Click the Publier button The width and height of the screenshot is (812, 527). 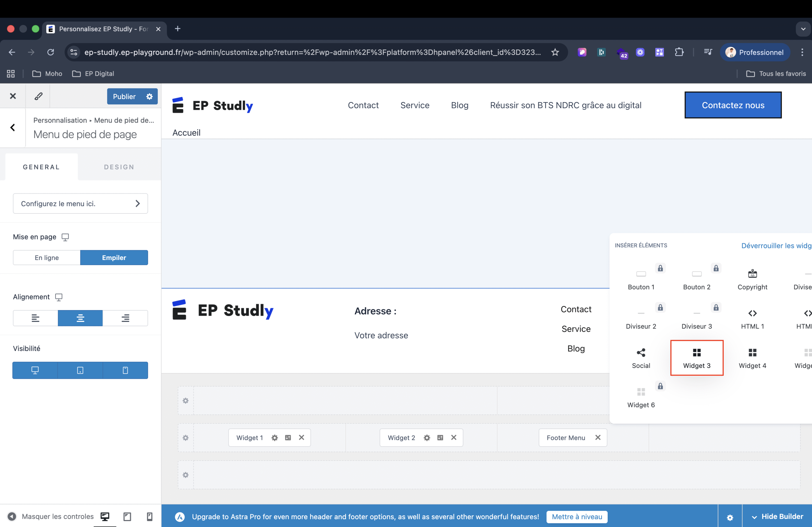tap(124, 97)
